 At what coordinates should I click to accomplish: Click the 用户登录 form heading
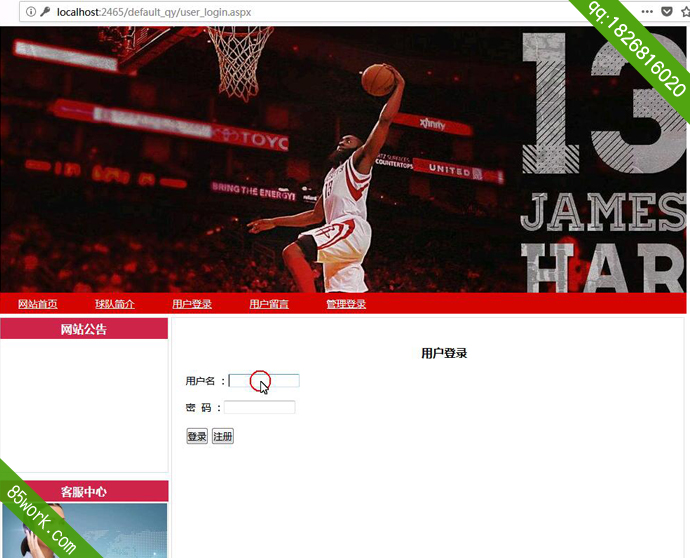coord(444,353)
